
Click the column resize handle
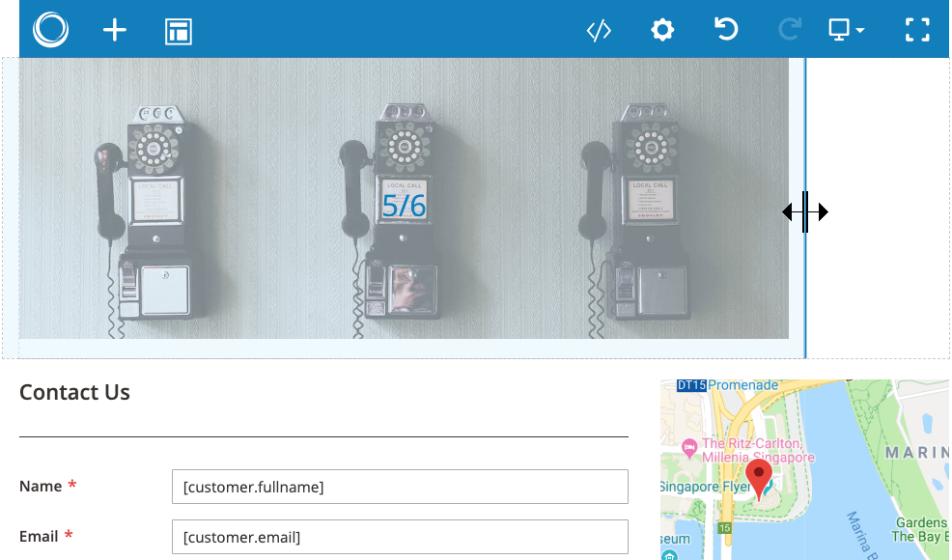click(x=805, y=211)
